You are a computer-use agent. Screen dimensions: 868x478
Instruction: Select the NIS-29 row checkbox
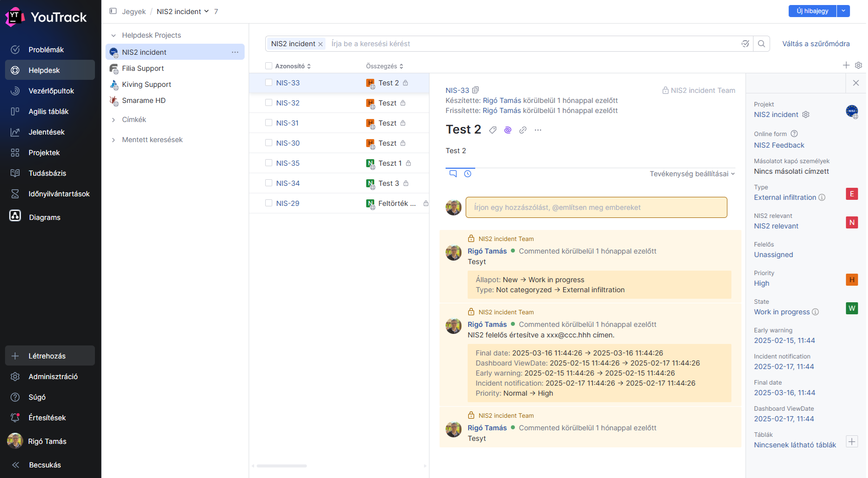[269, 203]
